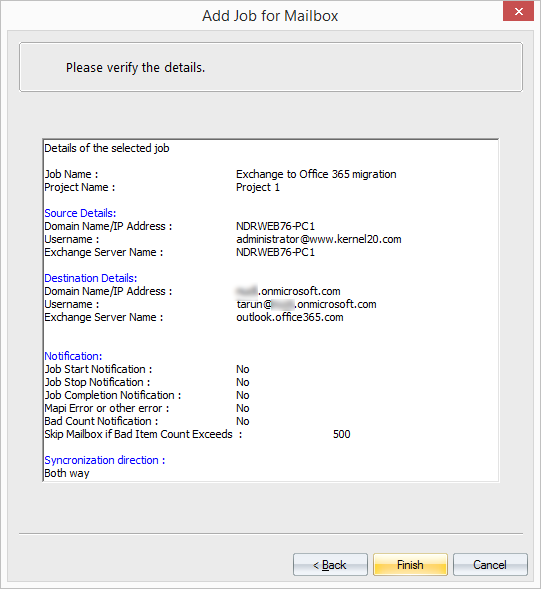Close the Add Job for Mailbox dialog
541x589 pixels.
coord(518,11)
